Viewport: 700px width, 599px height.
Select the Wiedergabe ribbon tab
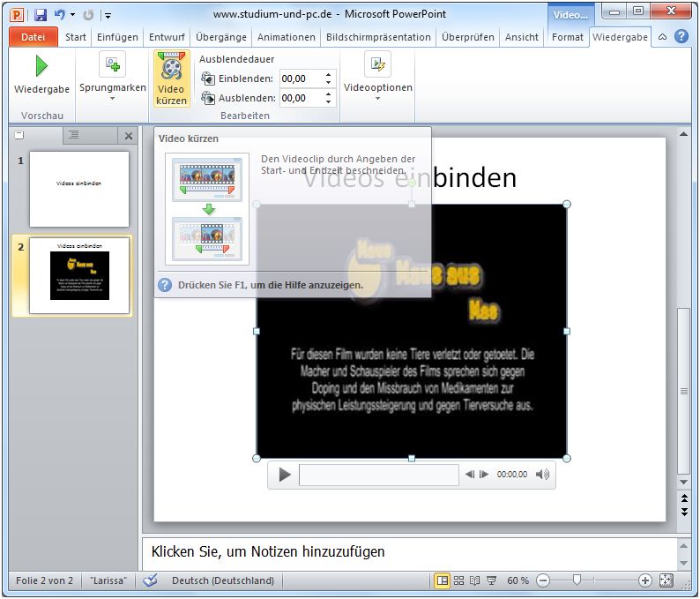[620, 37]
